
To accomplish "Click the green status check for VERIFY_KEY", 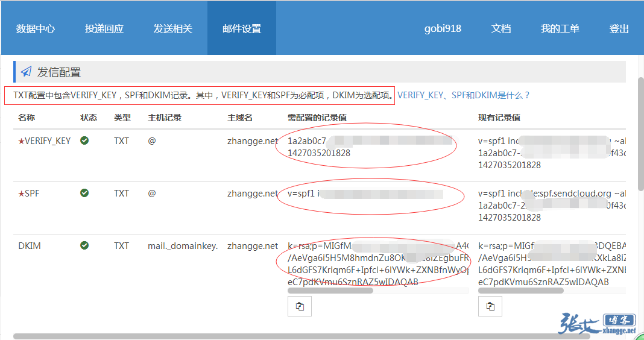I will [x=84, y=140].
